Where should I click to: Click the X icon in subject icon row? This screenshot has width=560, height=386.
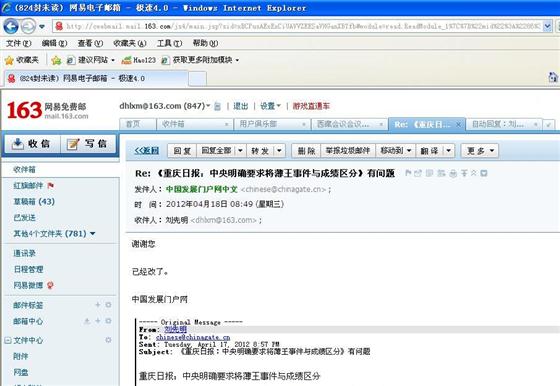click(x=474, y=173)
